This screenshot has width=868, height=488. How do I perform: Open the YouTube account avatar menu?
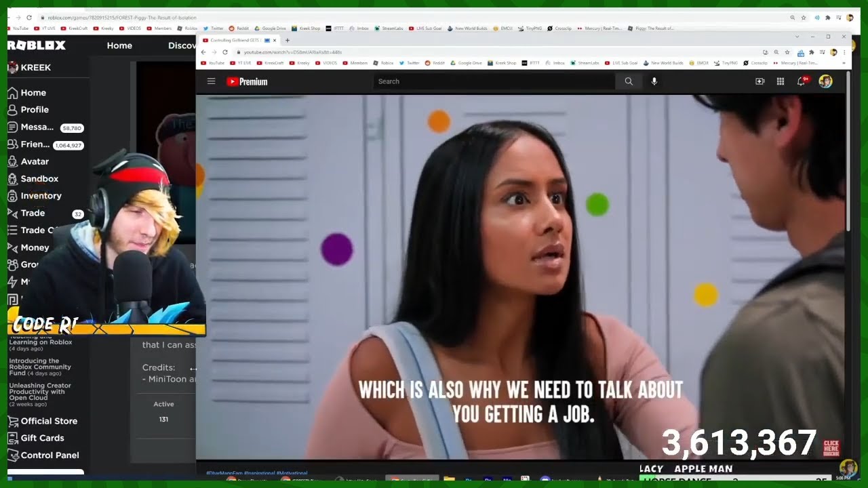pos(825,81)
